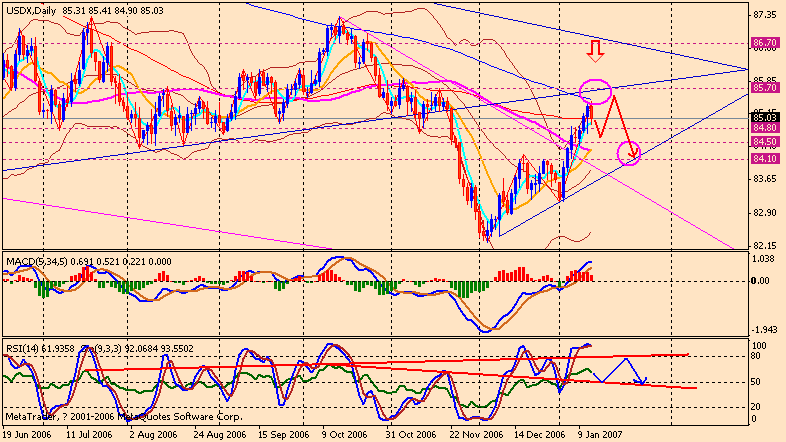Click the red down arrow marker

596,49
